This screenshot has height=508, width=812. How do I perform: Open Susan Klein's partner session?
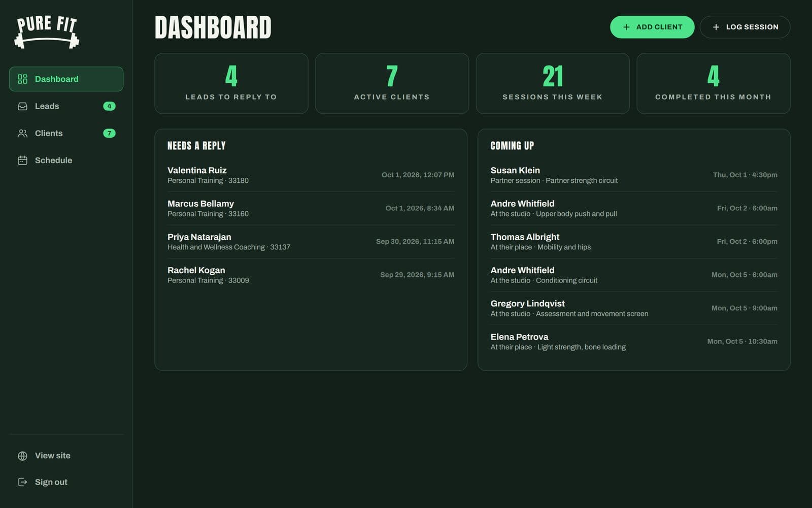pos(634,175)
